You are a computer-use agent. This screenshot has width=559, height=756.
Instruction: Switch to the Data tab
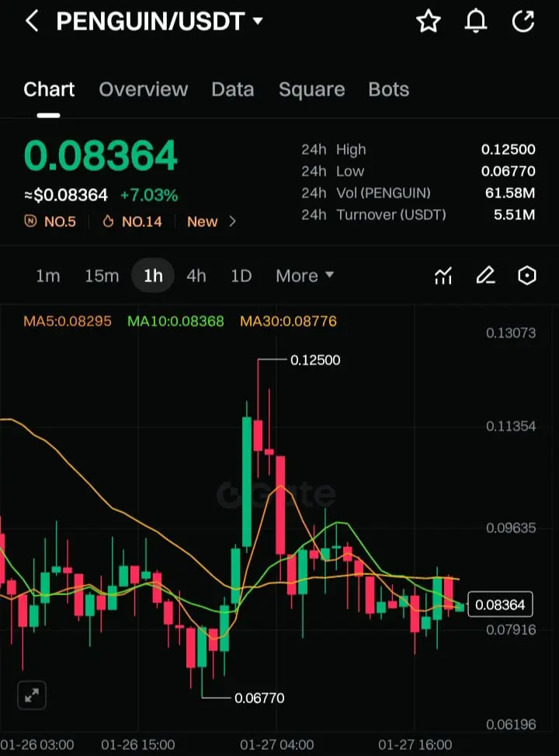pyautogui.click(x=232, y=89)
